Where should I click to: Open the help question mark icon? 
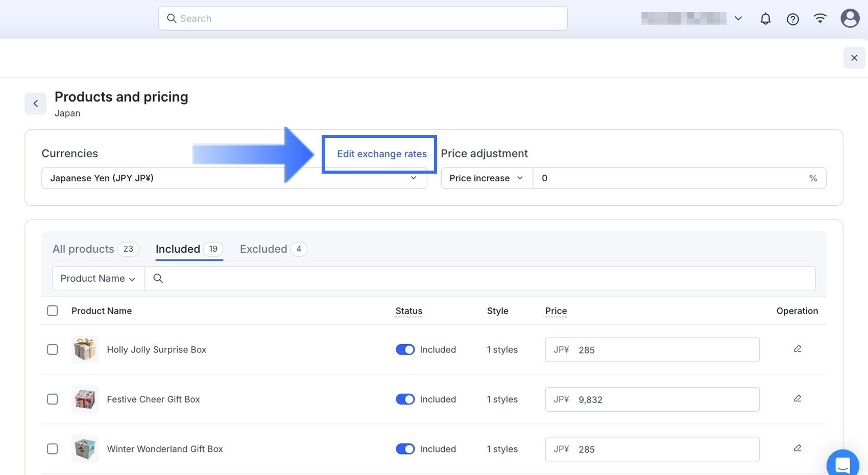coord(792,19)
